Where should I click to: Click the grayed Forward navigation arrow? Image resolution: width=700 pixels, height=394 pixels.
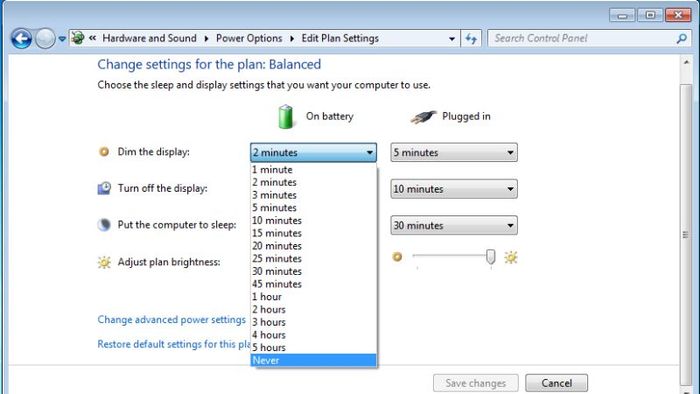(x=45, y=38)
